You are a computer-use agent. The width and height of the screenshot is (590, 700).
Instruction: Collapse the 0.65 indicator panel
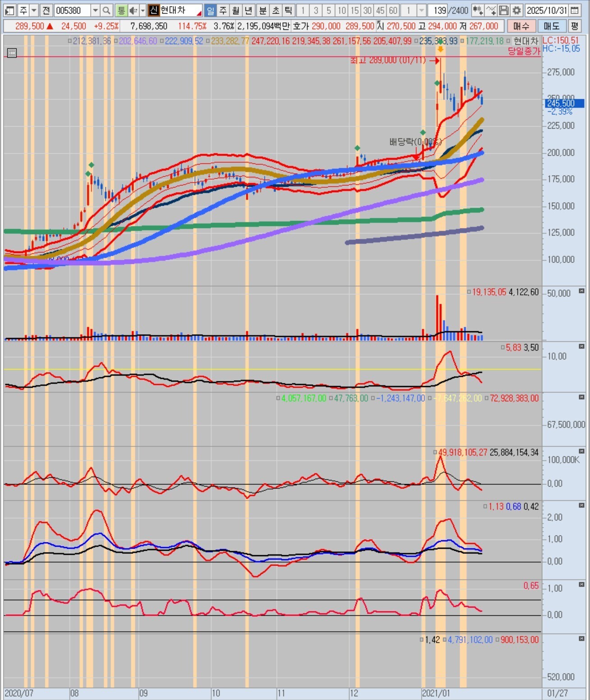point(581,585)
